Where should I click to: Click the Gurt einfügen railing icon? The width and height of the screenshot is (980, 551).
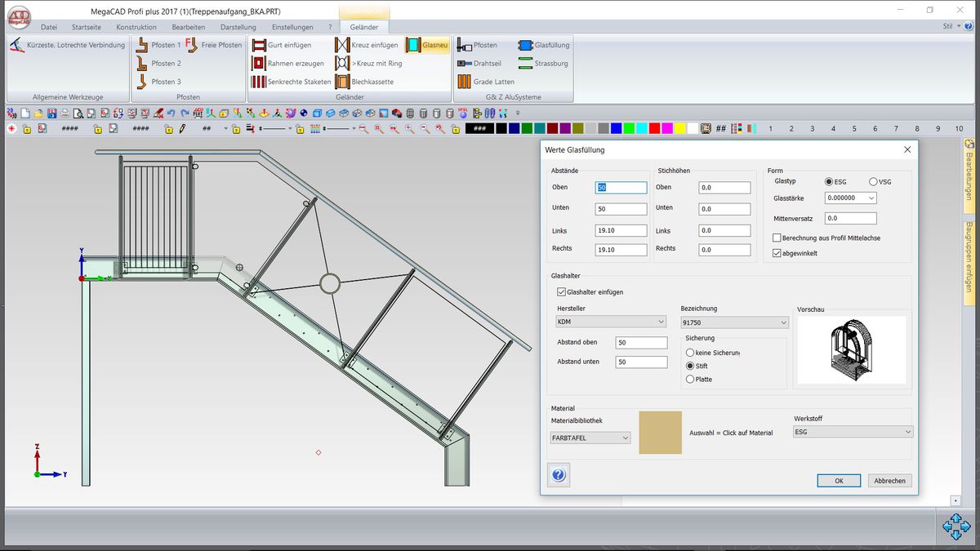tap(260, 45)
